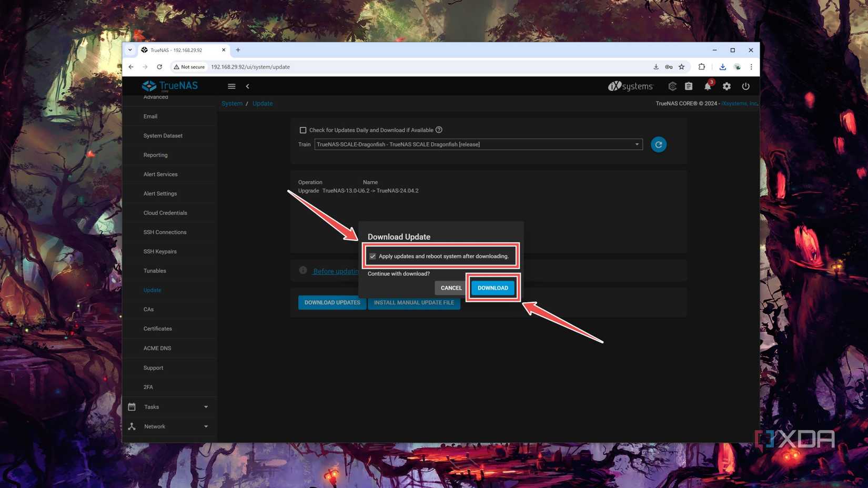
Task: Click the System breadcrumb link
Action: pyautogui.click(x=232, y=104)
